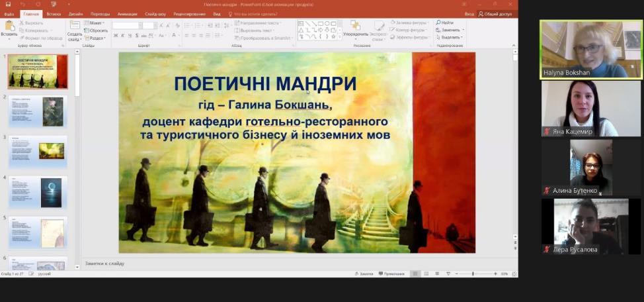
Task: Click Общий доступ share button
Action: [x=495, y=14]
